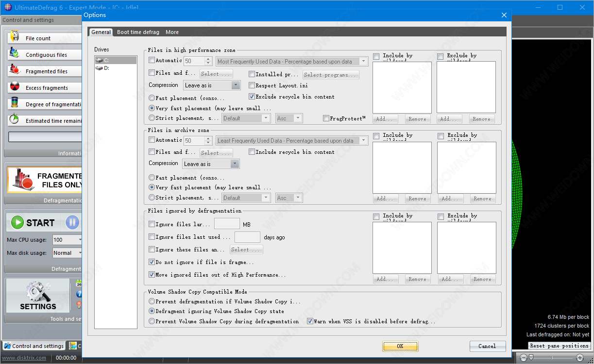
Task: Click the second bottom tab icon beside Control and settings
Action: click(x=73, y=346)
